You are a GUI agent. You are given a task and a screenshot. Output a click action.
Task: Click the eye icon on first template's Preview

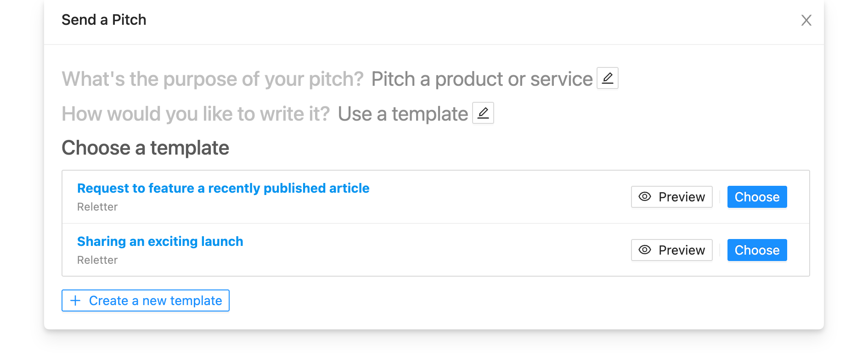click(x=645, y=197)
